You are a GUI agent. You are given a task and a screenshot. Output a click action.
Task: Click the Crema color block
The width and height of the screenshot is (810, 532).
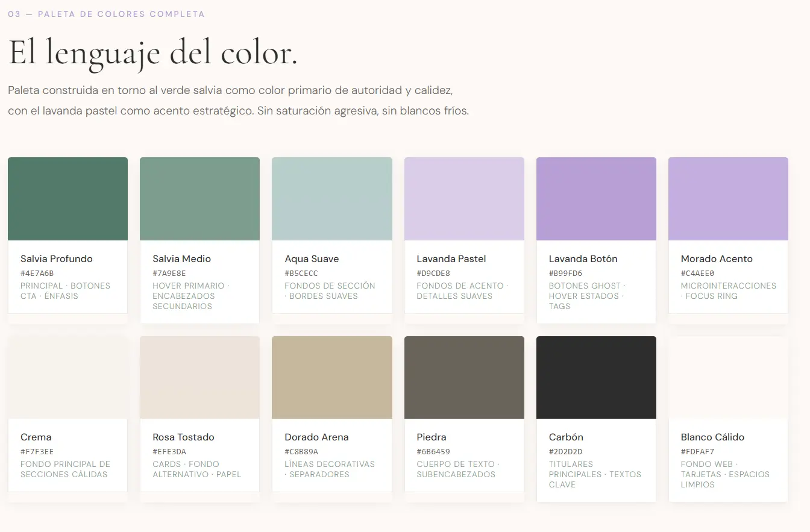tap(67, 377)
